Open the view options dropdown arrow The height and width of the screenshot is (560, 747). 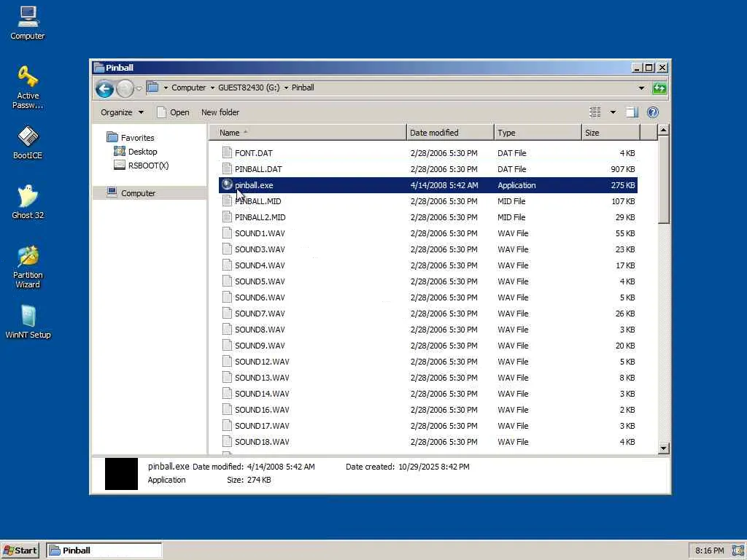613,112
